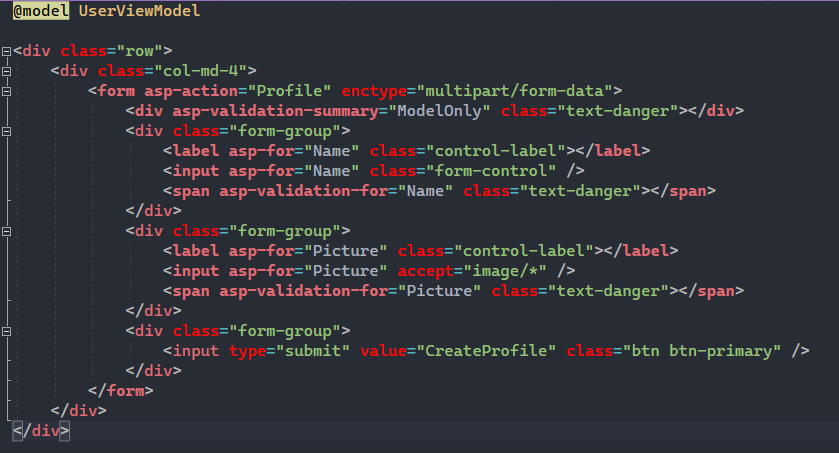Viewport: 839px width, 453px height.
Task: Click the "CreateProfile" value text
Action: pos(486,351)
